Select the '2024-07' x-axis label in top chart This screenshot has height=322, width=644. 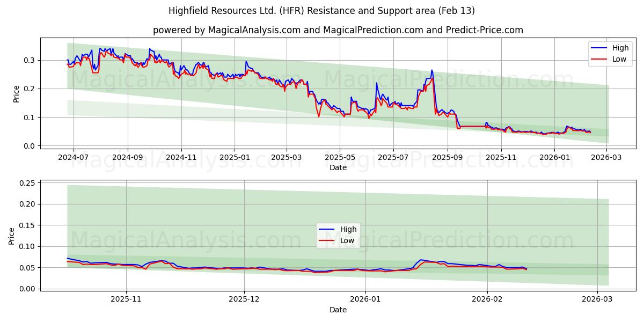tap(73, 157)
